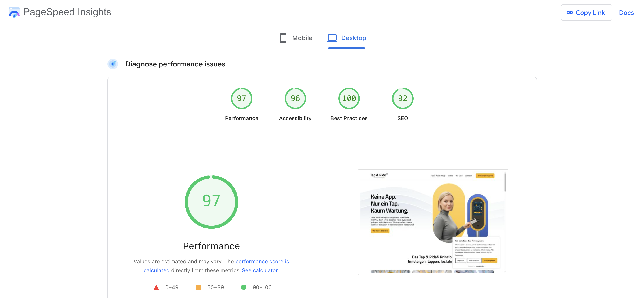
Task: Click the PageSpeed Insights title text
Action: (x=67, y=12)
